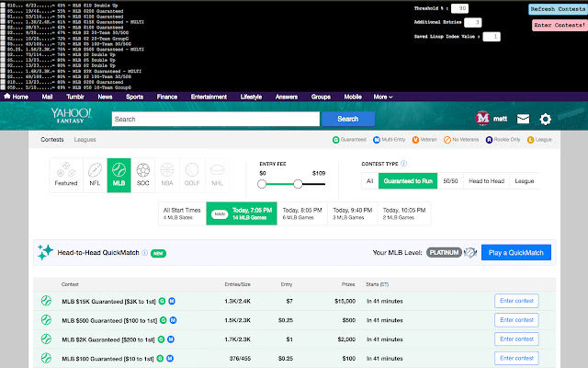Select Today 9:40 PM slate
This screenshot has width=588, height=368.
353,213
